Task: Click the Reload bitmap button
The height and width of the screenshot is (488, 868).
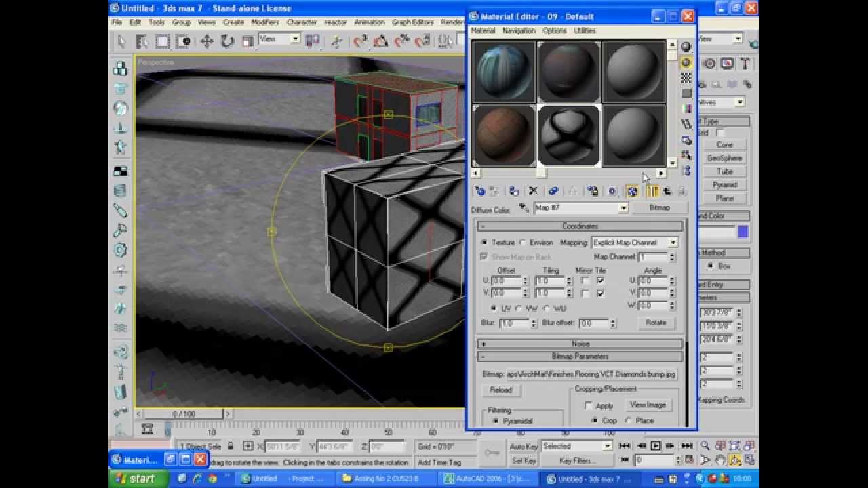Action: click(x=500, y=390)
